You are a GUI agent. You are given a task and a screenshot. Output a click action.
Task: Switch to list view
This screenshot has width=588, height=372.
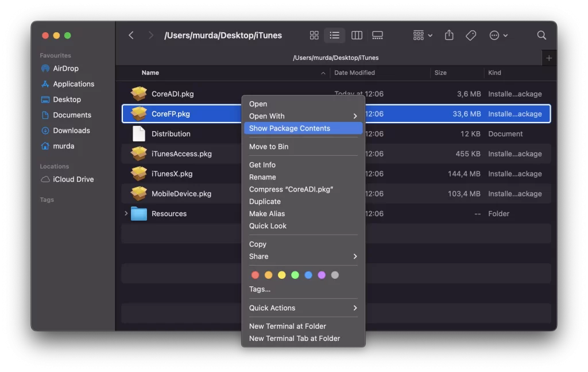(x=334, y=36)
